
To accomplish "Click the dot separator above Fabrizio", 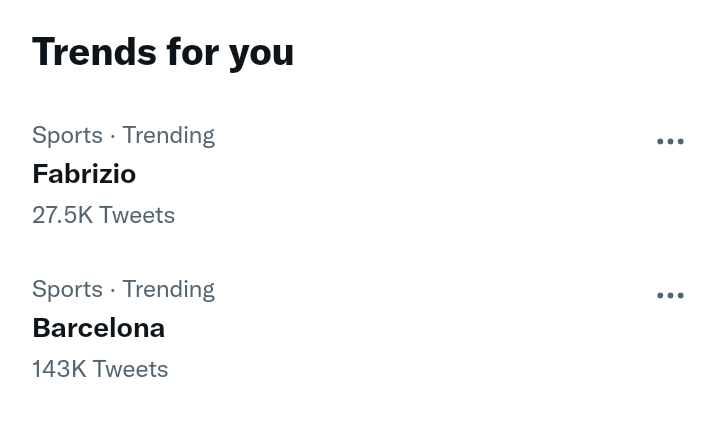I will point(112,136).
